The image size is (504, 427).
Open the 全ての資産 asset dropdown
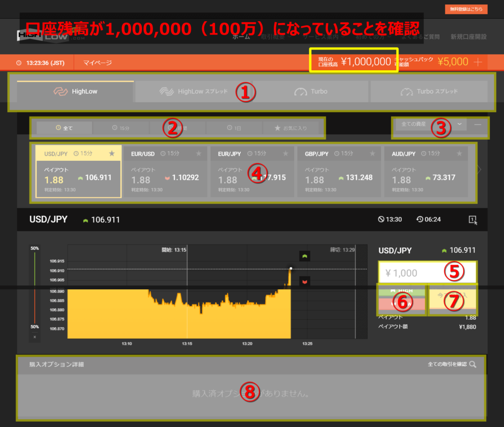click(431, 124)
